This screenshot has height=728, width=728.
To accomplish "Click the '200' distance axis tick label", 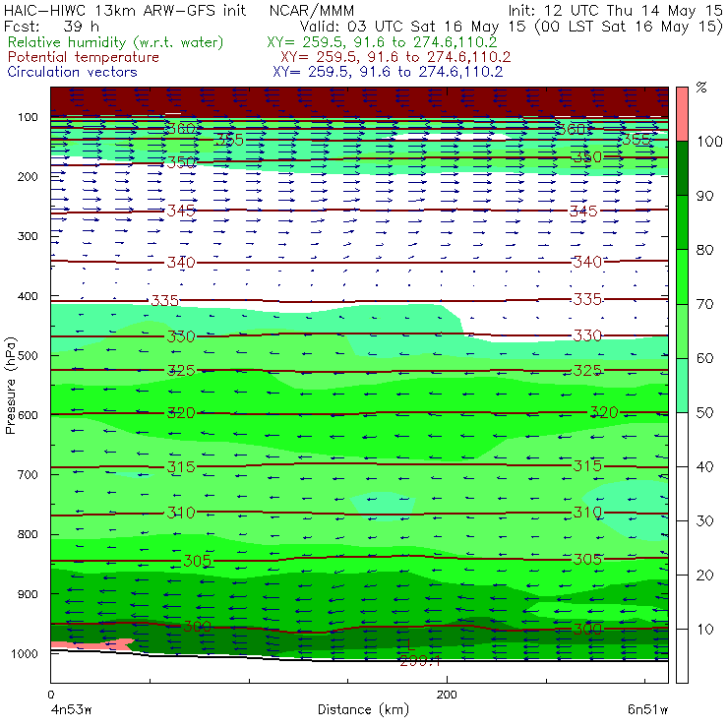I will click(447, 695).
